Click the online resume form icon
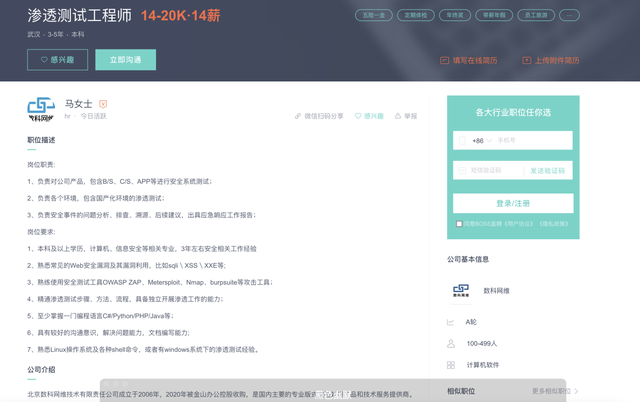Viewport: 640px width, 402px height. pyautogui.click(x=444, y=60)
